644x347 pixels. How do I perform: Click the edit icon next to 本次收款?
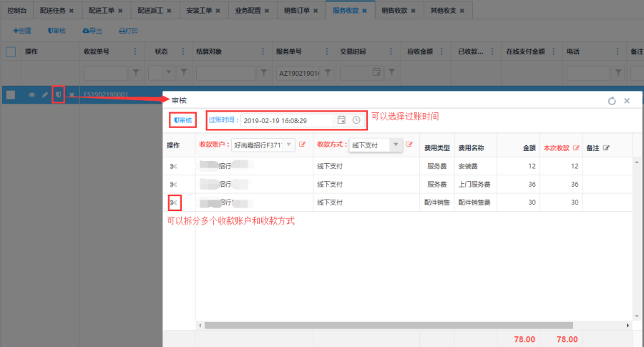coord(576,148)
